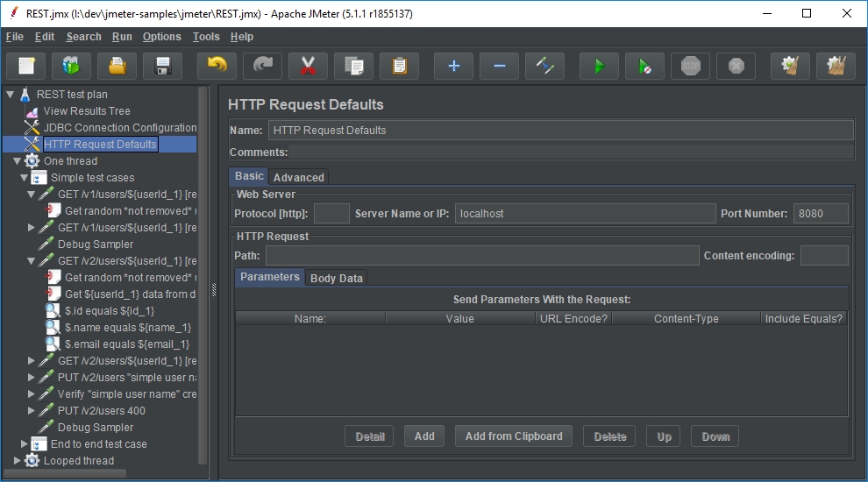Image resolution: width=868 pixels, height=482 pixels.
Task: Expand PUT /v2/users 400 node
Action: pyautogui.click(x=32, y=411)
